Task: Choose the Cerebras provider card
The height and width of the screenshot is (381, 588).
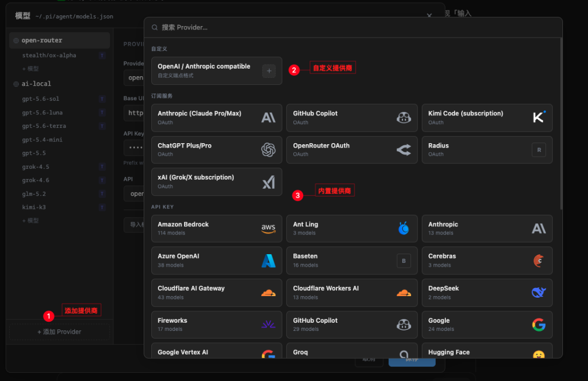Action: 487,261
